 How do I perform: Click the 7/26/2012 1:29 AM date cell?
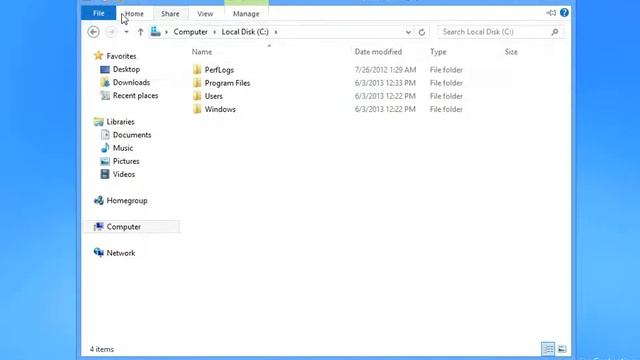[x=385, y=70]
